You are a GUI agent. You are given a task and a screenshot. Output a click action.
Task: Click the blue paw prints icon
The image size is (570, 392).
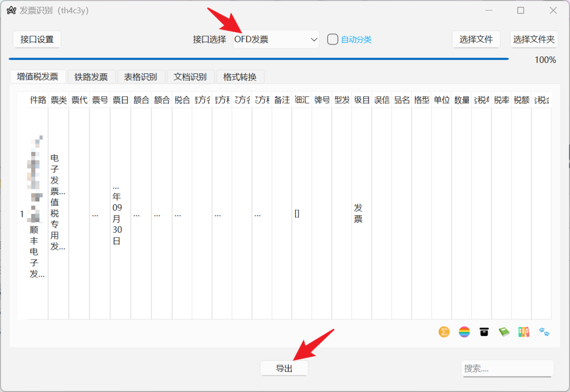click(x=544, y=332)
